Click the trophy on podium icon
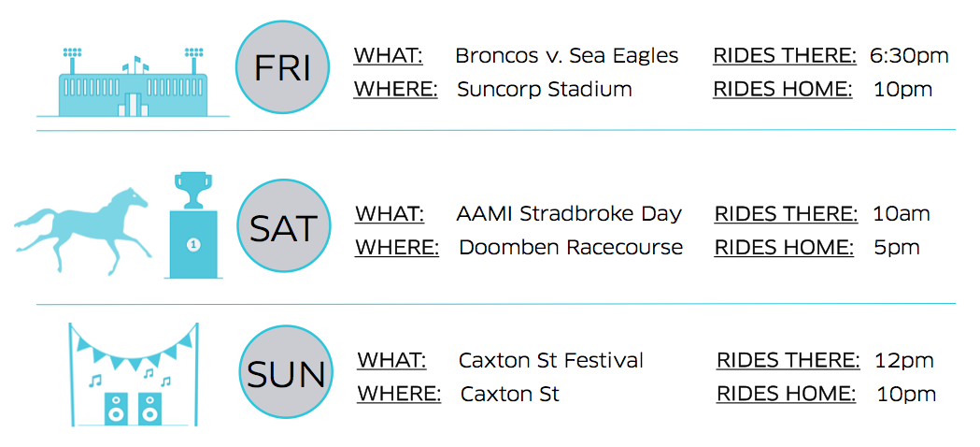Image resolution: width=980 pixels, height=447 pixels. pyautogui.click(x=193, y=226)
